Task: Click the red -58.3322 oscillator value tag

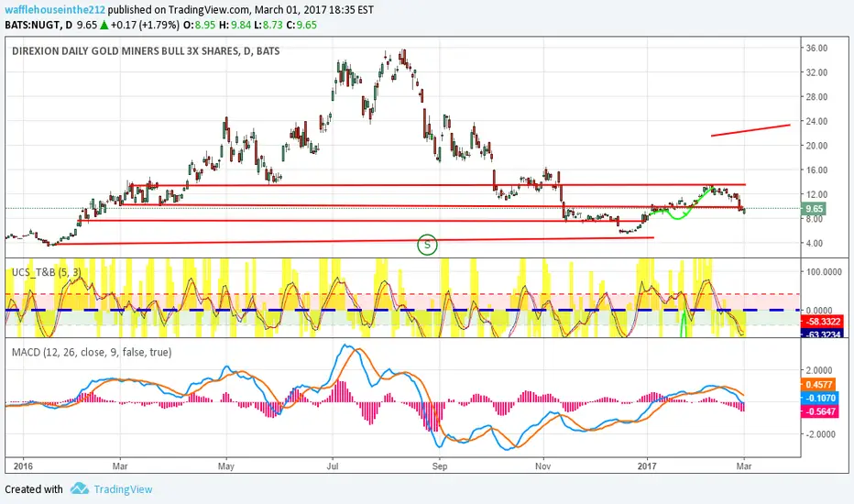Action: pyautogui.click(x=823, y=322)
